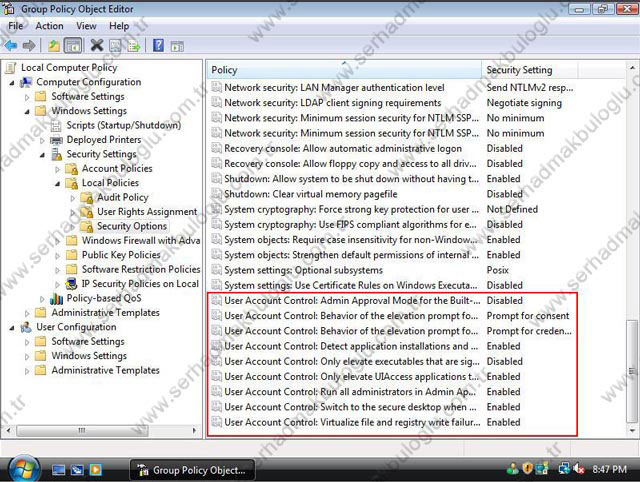Expand the Policy-based QoS node
640x482 pixels.
[x=42, y=299]
